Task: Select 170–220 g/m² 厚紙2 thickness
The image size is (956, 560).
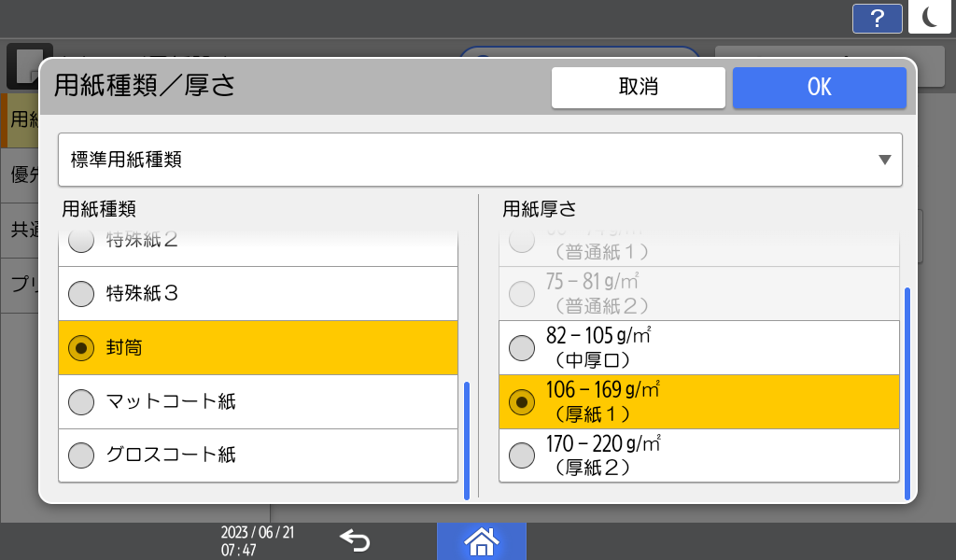Action: pyautogui.click(x=700, y=455)
